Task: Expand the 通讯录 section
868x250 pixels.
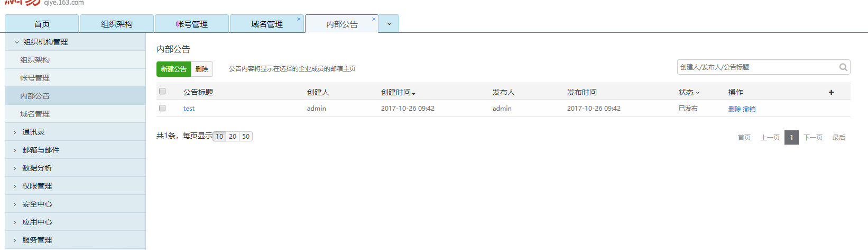Action: [x=15, y=132]
